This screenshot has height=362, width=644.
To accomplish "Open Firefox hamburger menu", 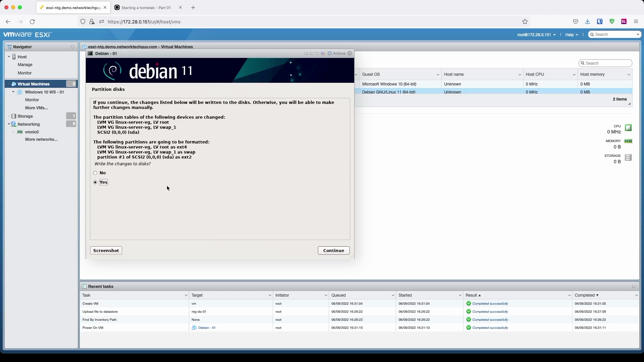I will click(x=636, y=22).
